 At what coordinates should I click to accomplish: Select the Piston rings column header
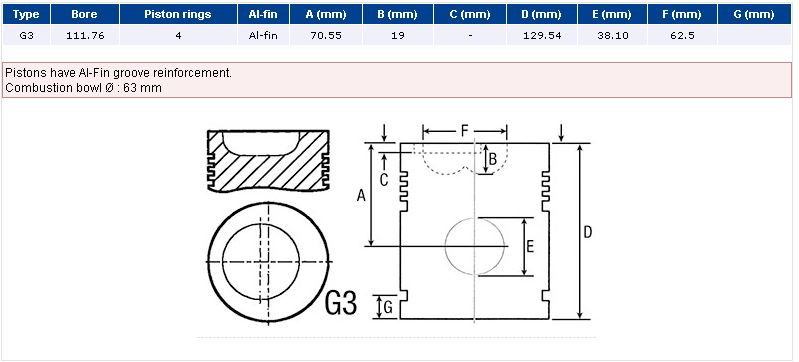[178, 14]
